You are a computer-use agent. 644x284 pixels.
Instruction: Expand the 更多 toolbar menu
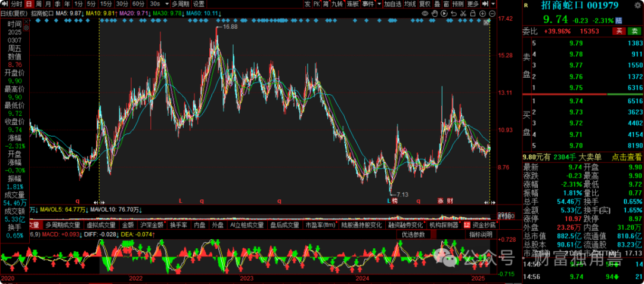(x=473, y=4)
